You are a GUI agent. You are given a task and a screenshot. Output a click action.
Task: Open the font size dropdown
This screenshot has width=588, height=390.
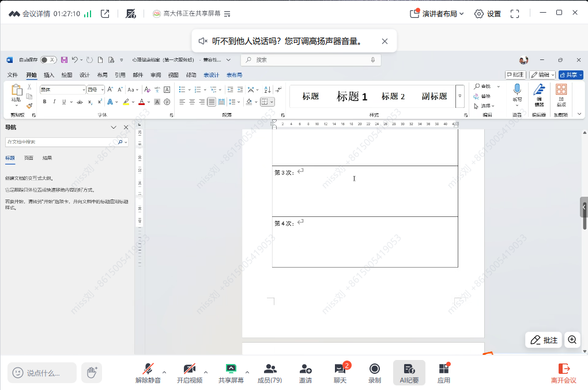pos(101,89)
